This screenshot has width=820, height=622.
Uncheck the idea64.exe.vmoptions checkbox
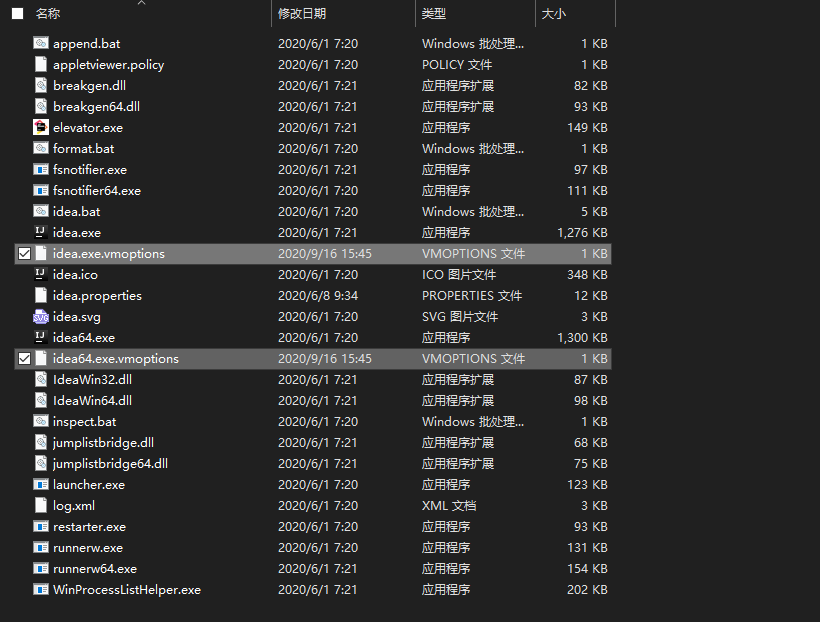pyautogui.click(x=25, y=359)
